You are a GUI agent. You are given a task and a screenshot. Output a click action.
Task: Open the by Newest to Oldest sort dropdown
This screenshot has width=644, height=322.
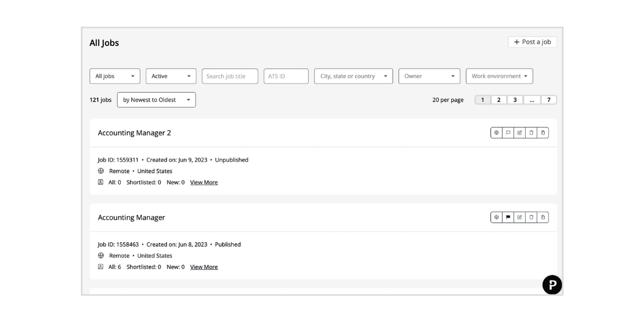click(x=156, y=100)
